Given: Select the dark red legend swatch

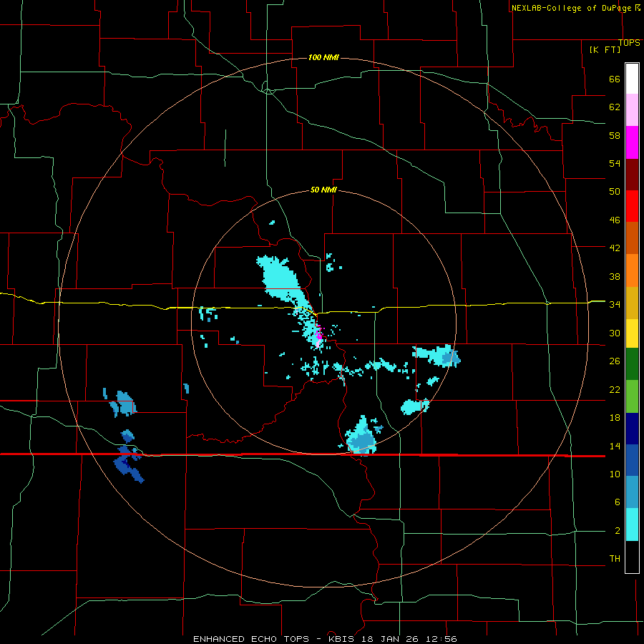Looking at the screenshot, I should click(632, 175).
